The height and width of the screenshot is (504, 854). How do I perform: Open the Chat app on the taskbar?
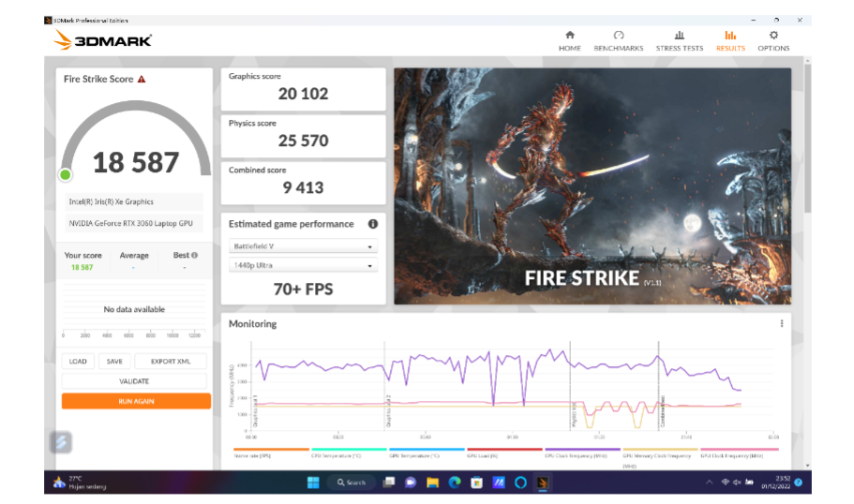coord(411,482)
